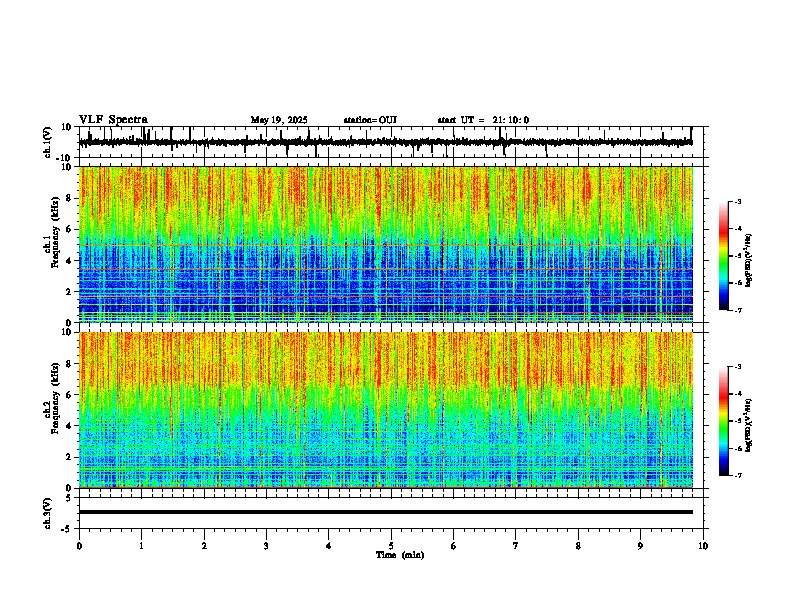Click the "station=OUI" header label
Screen dimensions: 792x612
click(x=370, y=120)
